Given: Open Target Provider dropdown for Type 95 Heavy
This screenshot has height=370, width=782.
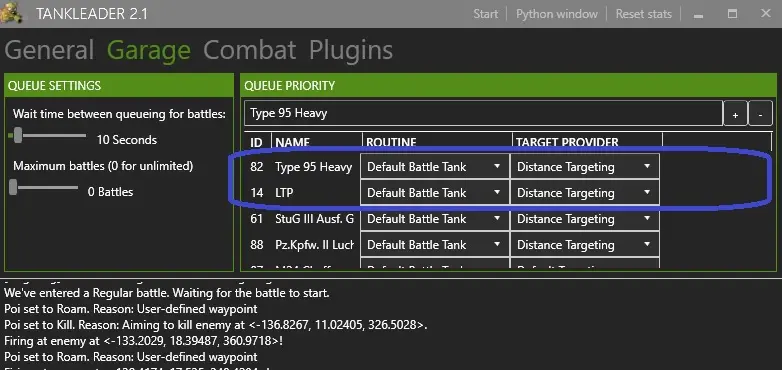Looking at the screenshot, I should pos(585,167).
